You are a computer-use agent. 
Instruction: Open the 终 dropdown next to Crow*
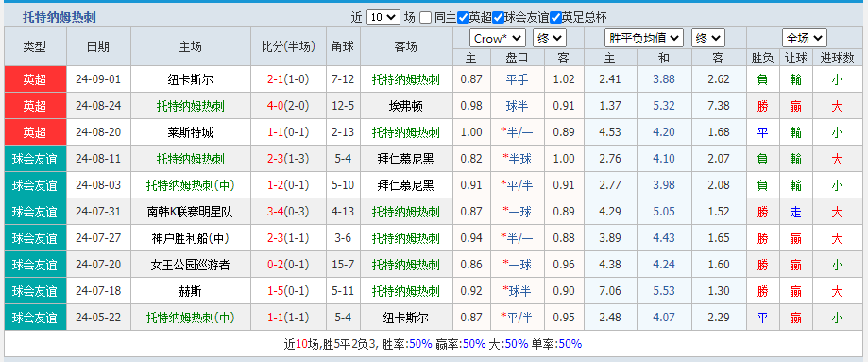549,38
